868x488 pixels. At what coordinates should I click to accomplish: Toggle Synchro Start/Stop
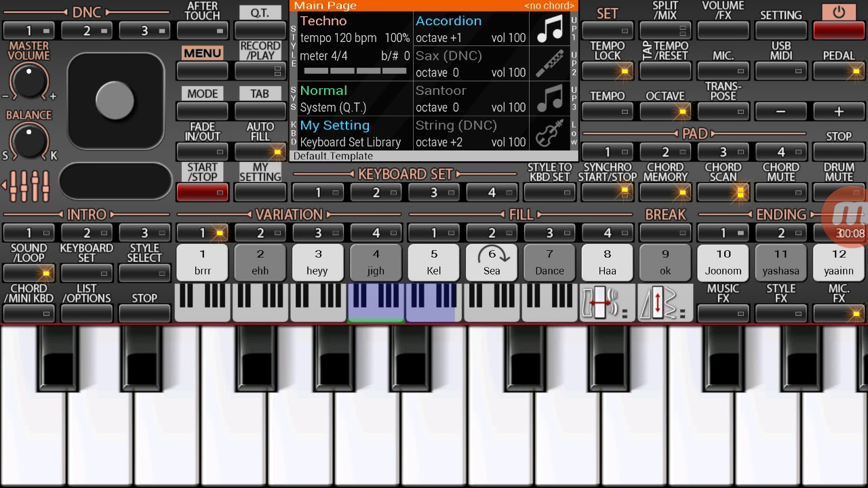(608, 192)
